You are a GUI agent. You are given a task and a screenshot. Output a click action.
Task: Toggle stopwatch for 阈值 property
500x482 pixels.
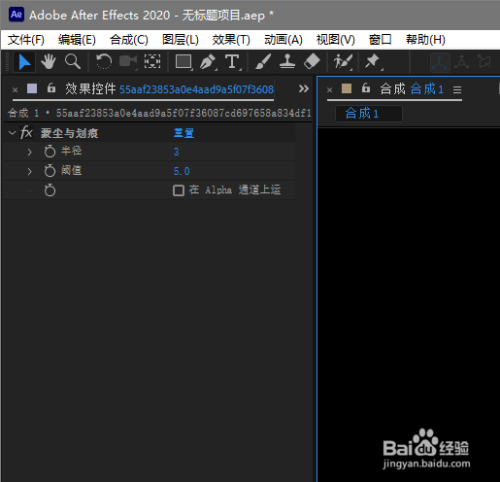(x=50, y=171)
